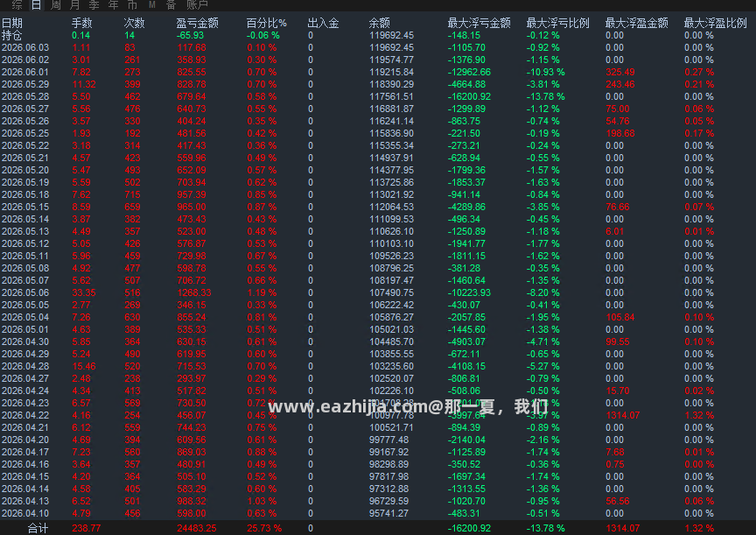756x535 pixels.
Task: Click the max floating loss -10223.93
Action: 469,292
